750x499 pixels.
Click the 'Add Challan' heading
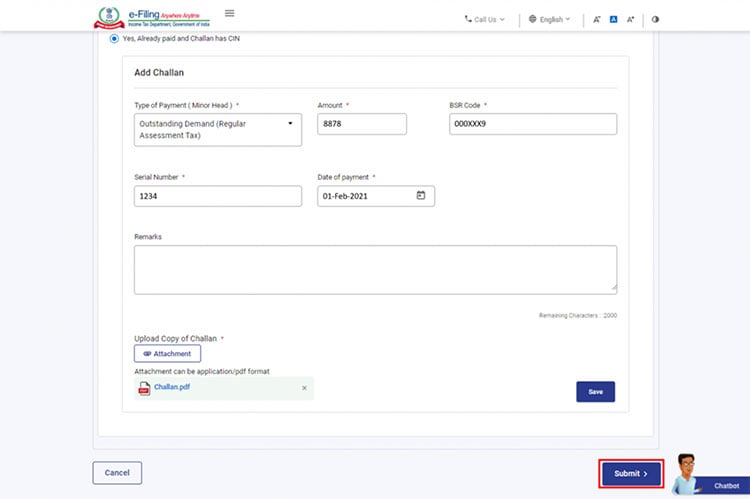[x=159, y=72]
